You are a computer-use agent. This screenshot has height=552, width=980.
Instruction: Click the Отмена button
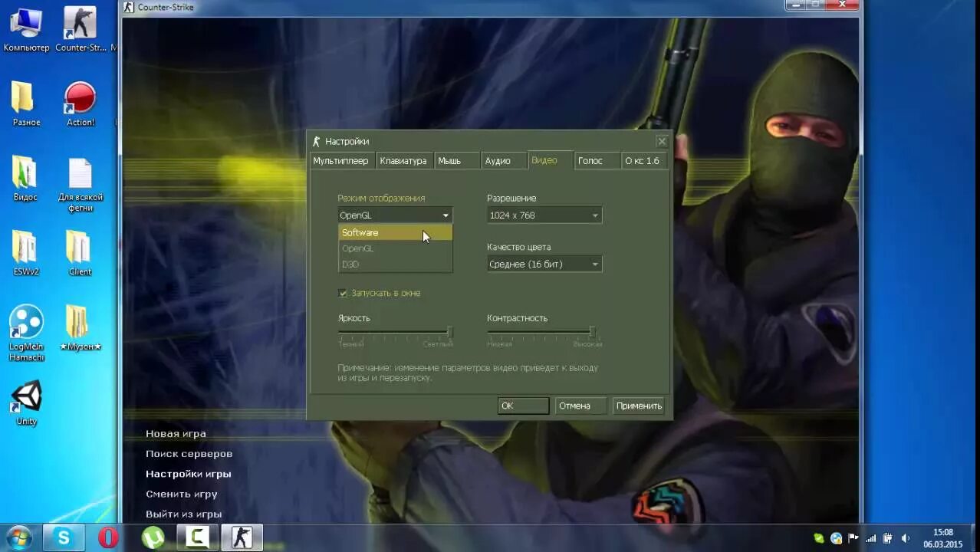(x=579, y=406)
